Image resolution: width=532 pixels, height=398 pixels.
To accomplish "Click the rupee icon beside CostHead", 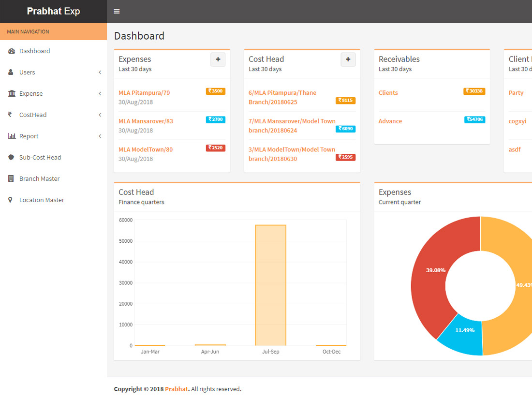I will pyautogui.click(x=10, y=115).
